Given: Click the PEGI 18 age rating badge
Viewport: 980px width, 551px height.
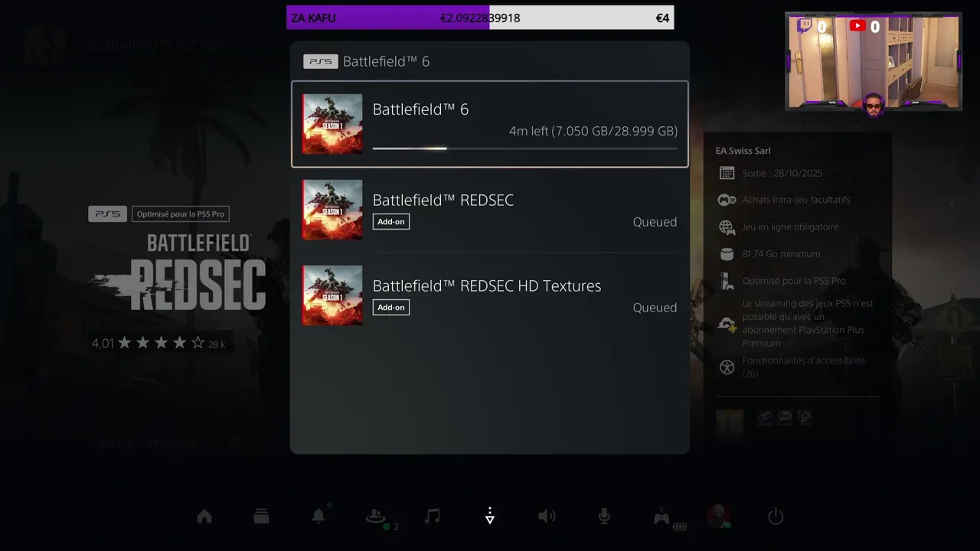Looking at the screenshot, I should (x=729, y=423).
